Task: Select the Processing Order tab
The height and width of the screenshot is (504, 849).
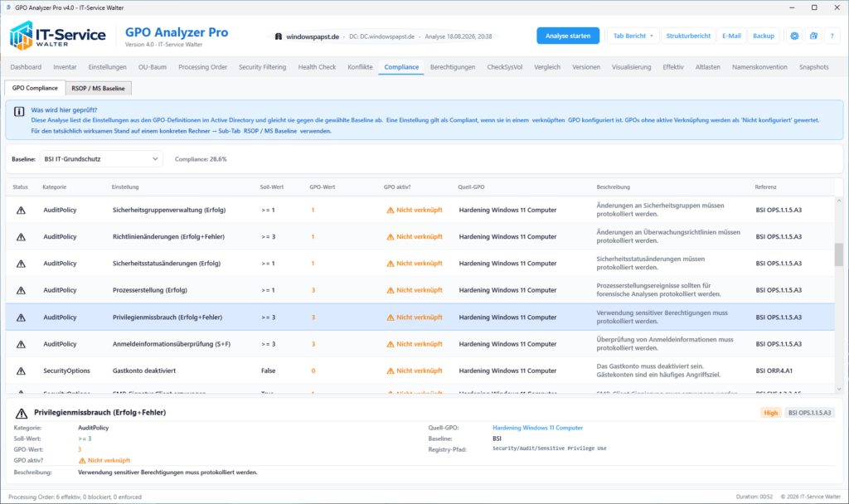Action: click(202, 67)
